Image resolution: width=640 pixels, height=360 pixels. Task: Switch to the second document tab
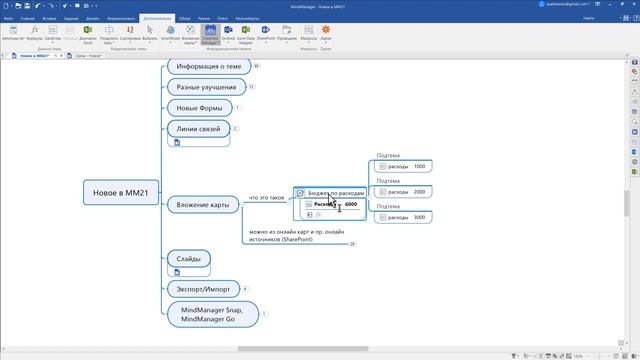(85, 56)
